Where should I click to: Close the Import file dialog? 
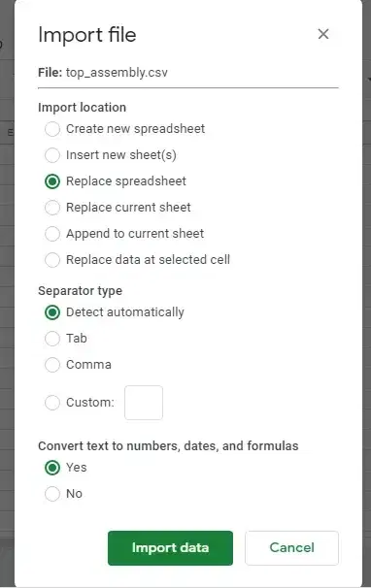[323, 34]
